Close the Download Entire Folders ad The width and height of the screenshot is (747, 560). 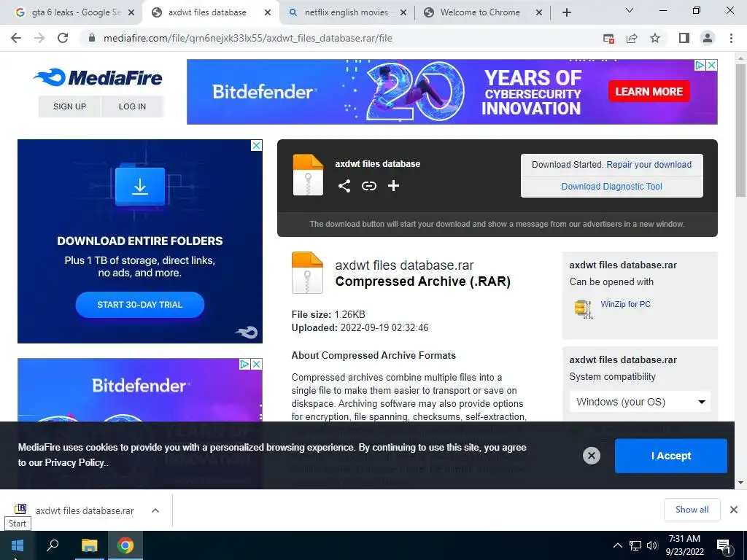256,145
